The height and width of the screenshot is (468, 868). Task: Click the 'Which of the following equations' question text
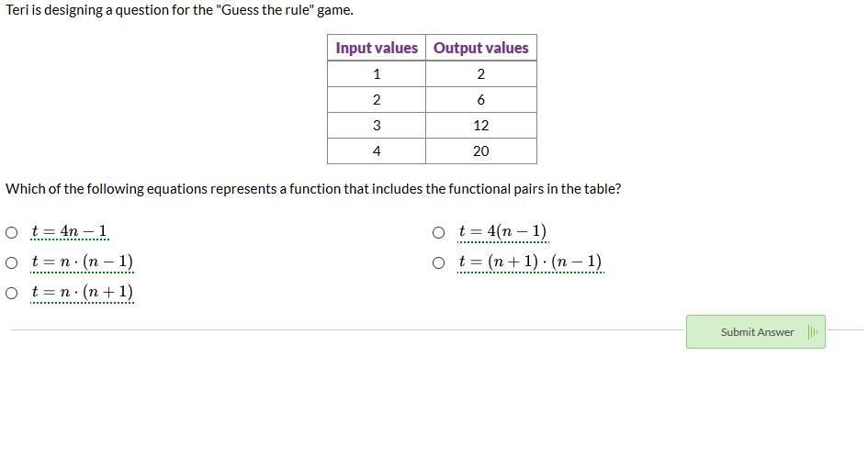click(313, 189)
